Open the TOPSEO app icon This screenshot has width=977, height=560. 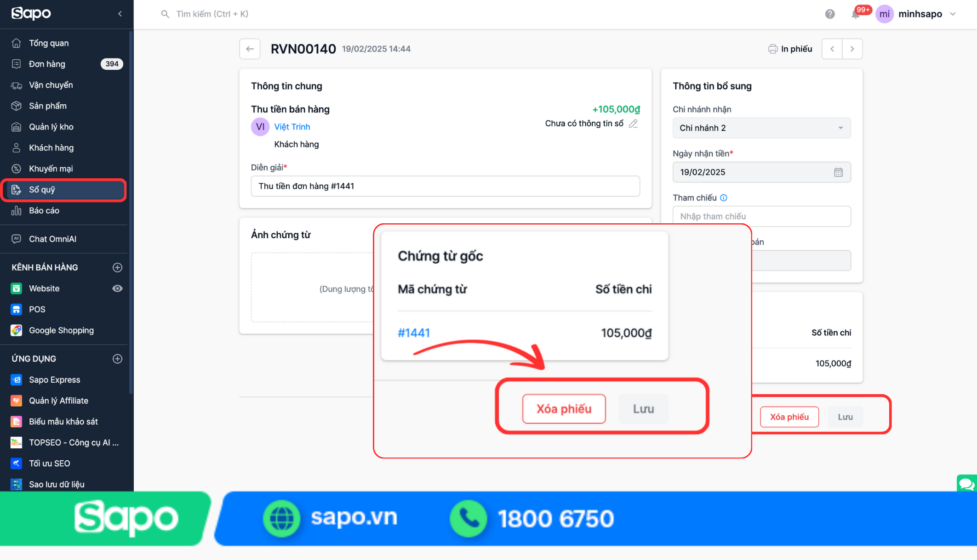pyautogui.click(x=17, y=442)
